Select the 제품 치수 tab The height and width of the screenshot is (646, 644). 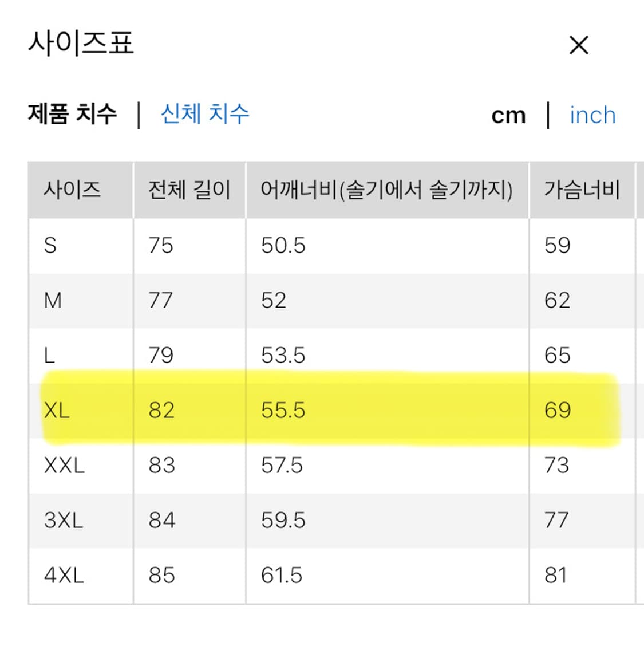(71, 113)
